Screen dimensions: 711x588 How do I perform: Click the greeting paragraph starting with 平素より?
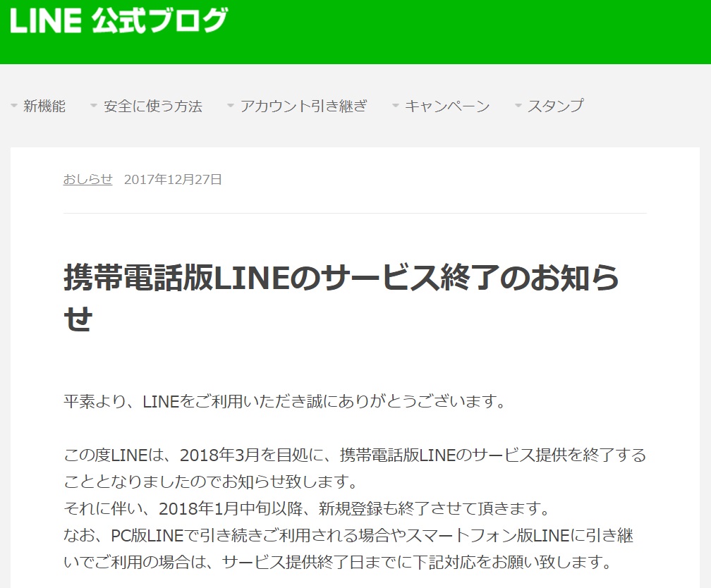click(x=285, y=402)
